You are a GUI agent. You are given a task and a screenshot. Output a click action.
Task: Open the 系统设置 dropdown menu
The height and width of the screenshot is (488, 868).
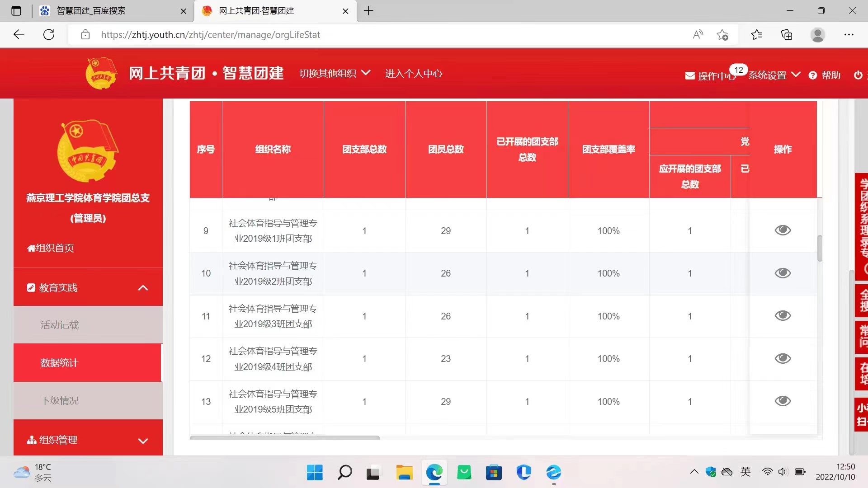(x=774, y=75)
